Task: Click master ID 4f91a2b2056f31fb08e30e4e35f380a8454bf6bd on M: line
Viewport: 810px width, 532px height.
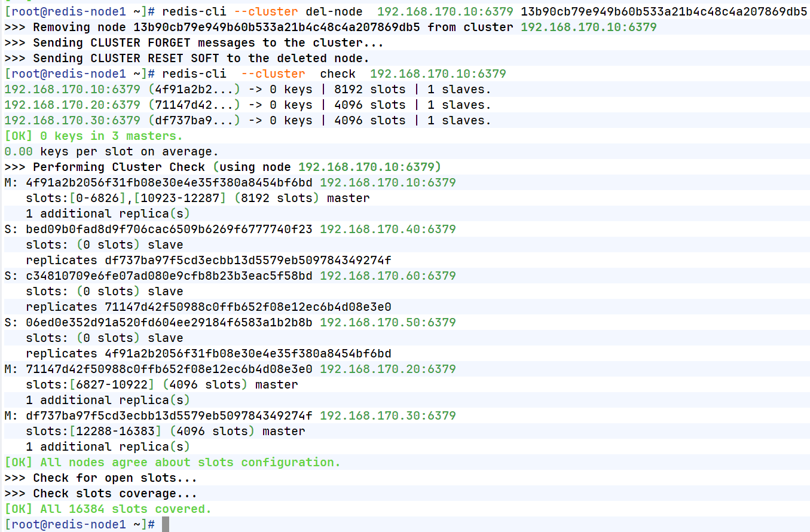Action: click(x=169, y=182)
